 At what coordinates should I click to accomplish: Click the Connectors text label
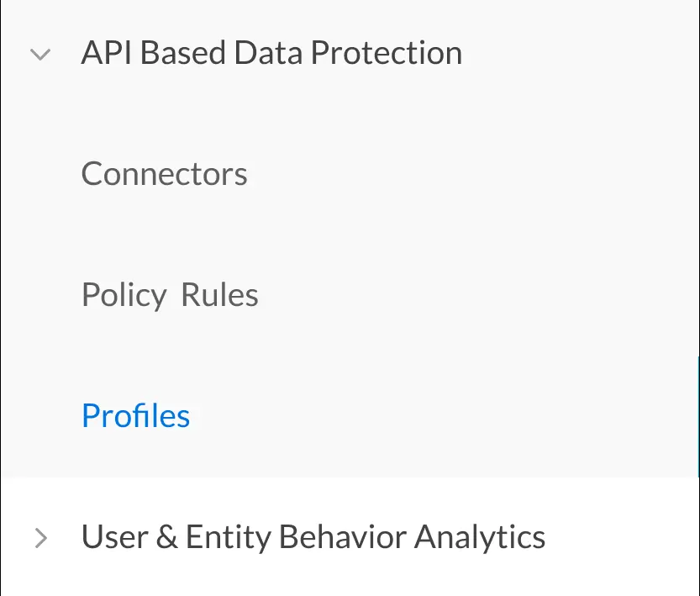click(164, 174)
